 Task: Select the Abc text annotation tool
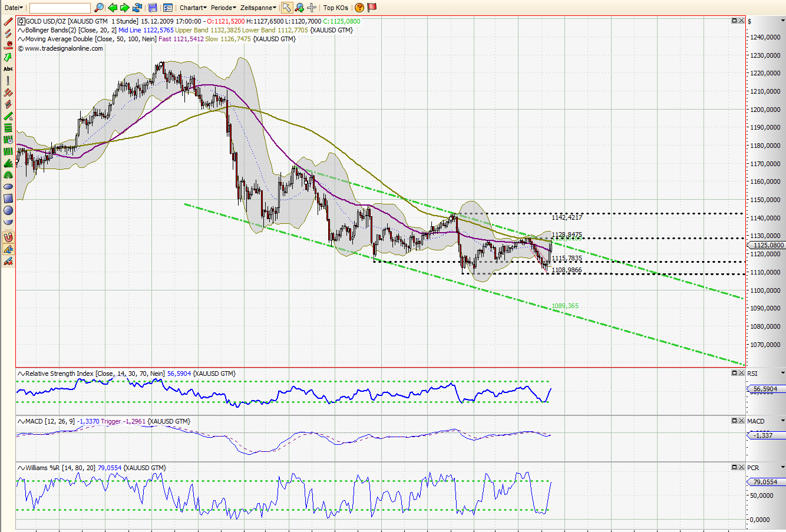(8, 69)
